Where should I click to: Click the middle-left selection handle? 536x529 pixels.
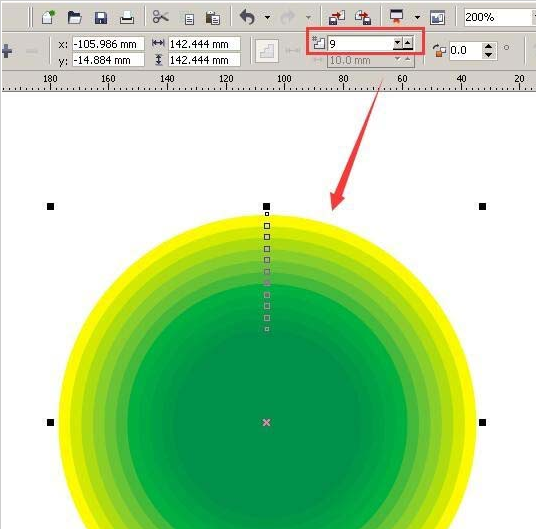(x=50, y=423)
